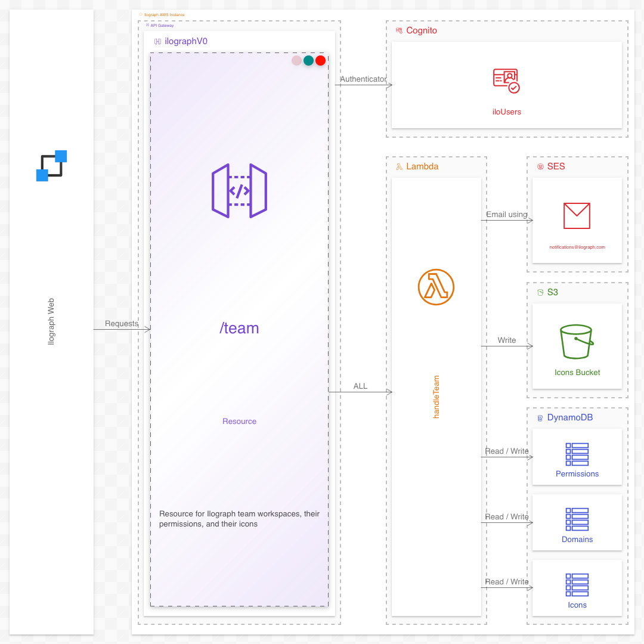Click the Permissions table label
644x644 pixels.
[x=577, y=473]
